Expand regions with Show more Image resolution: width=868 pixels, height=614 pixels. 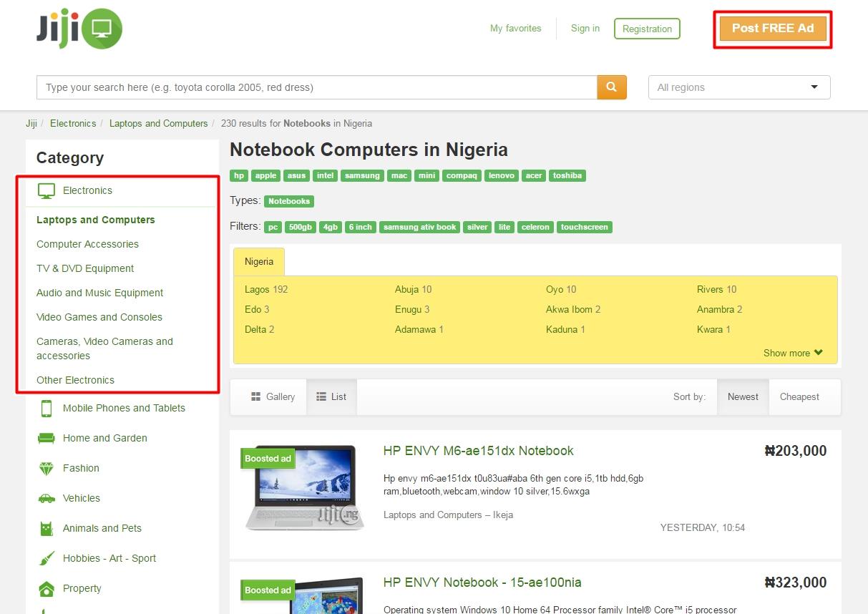pos(793,353)
